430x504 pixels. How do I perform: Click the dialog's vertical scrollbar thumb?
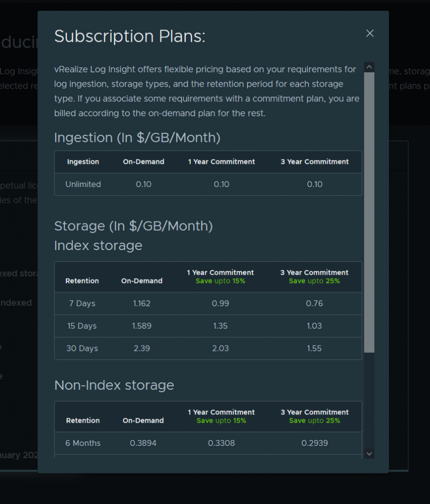369,213
